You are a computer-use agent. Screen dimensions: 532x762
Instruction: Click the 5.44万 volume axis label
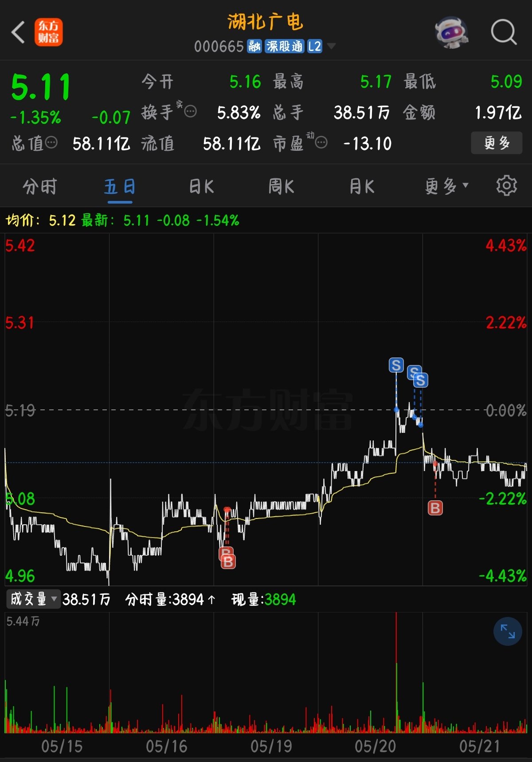(x=23, y=621)
